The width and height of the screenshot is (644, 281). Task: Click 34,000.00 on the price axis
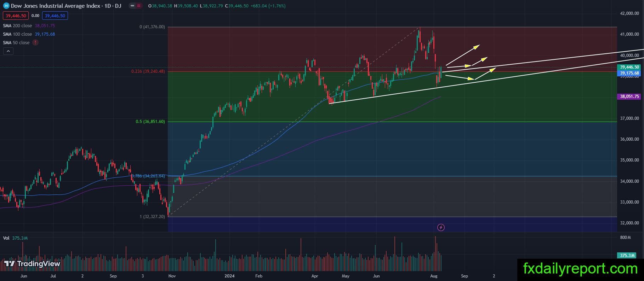tap(629, 181)
